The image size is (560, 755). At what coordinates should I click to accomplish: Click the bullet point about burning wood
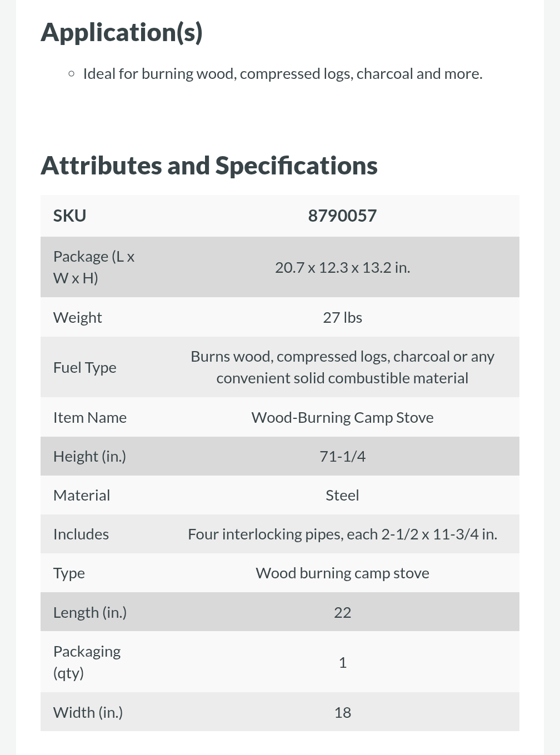click(x=282, y=73)
